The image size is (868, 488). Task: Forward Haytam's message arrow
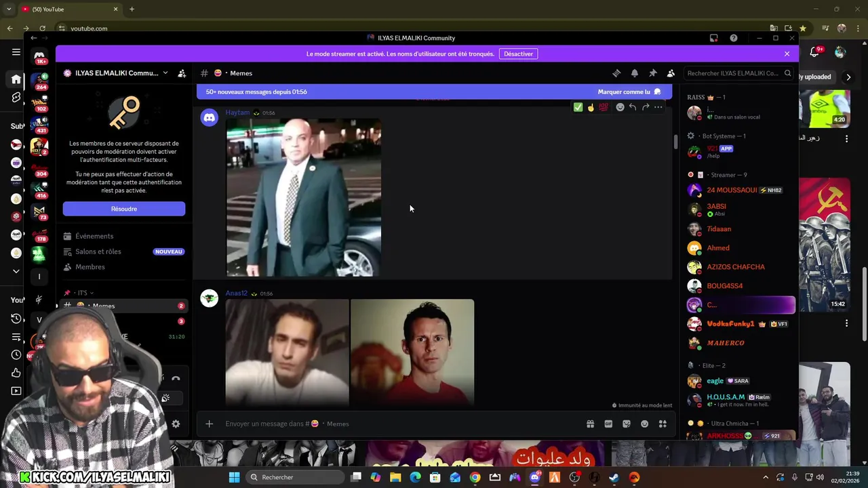tap(646, 107)
